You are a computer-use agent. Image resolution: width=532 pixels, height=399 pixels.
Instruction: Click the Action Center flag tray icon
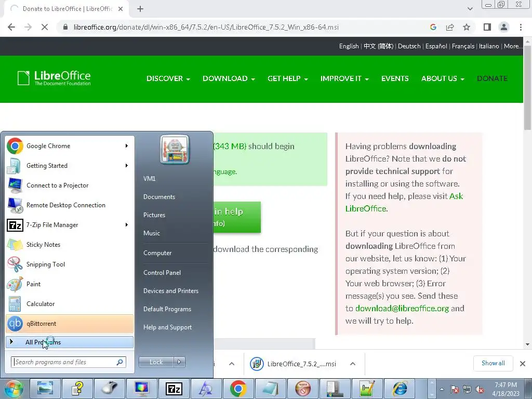click(x=455, y=390)
